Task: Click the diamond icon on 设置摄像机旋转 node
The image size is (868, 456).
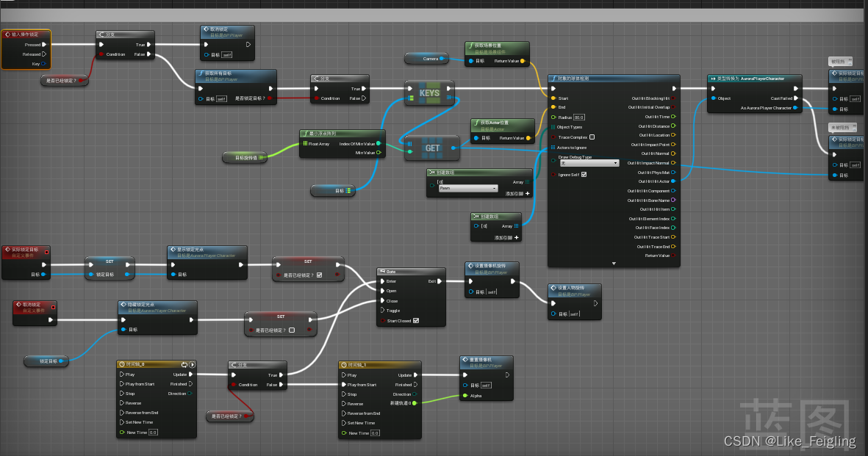Action: point(470,266)
